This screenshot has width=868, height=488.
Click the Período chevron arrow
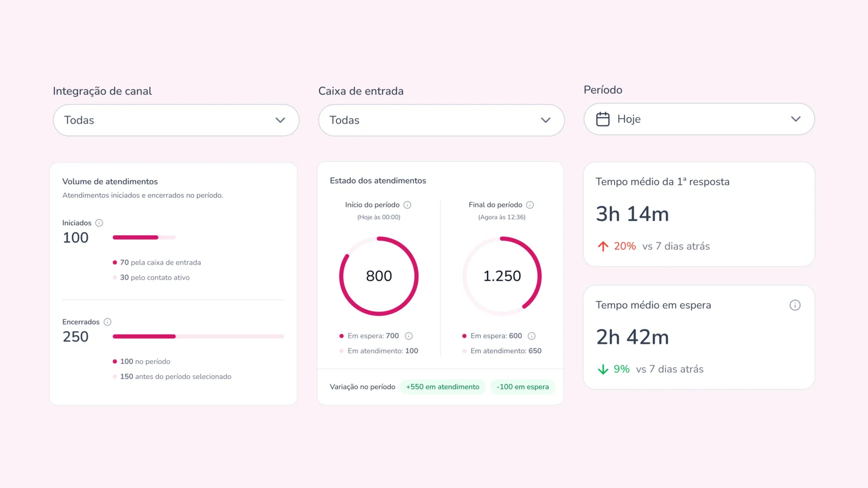coord(795,119)
